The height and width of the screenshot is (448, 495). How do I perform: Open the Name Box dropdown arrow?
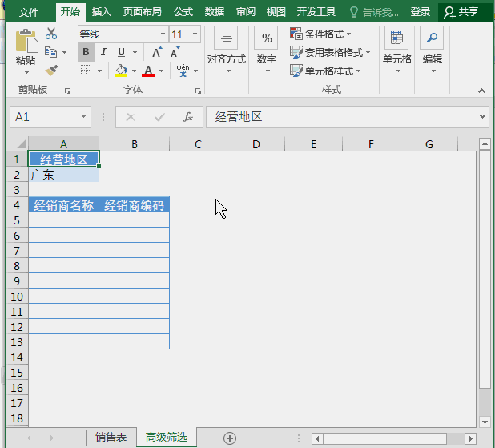83,116
